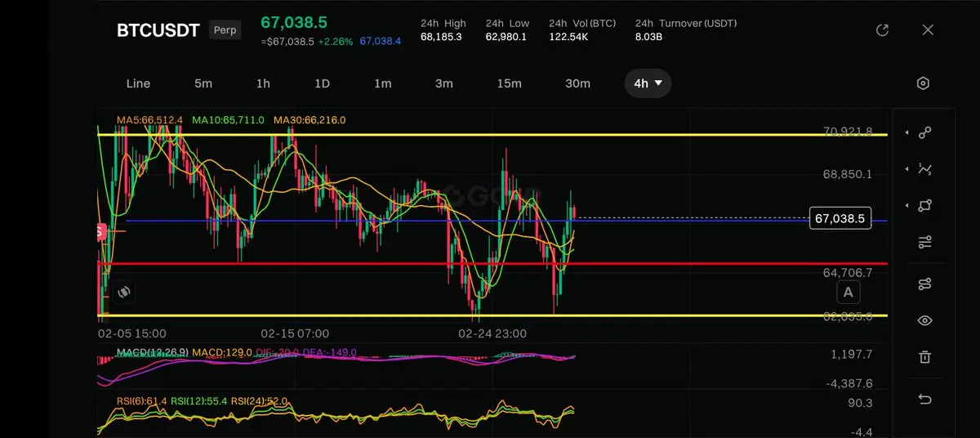Undo the last drawing action

[x=924, y=399]
